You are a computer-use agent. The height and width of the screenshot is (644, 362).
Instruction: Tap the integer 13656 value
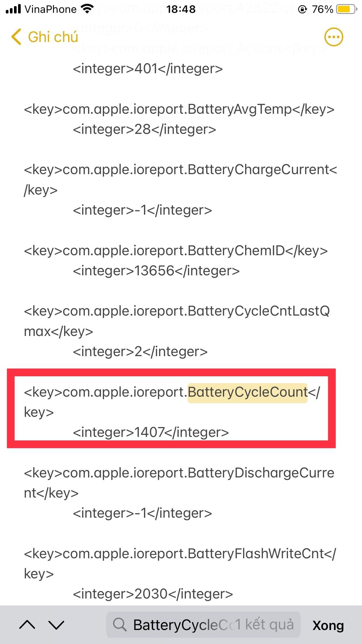tap(156, 271)
